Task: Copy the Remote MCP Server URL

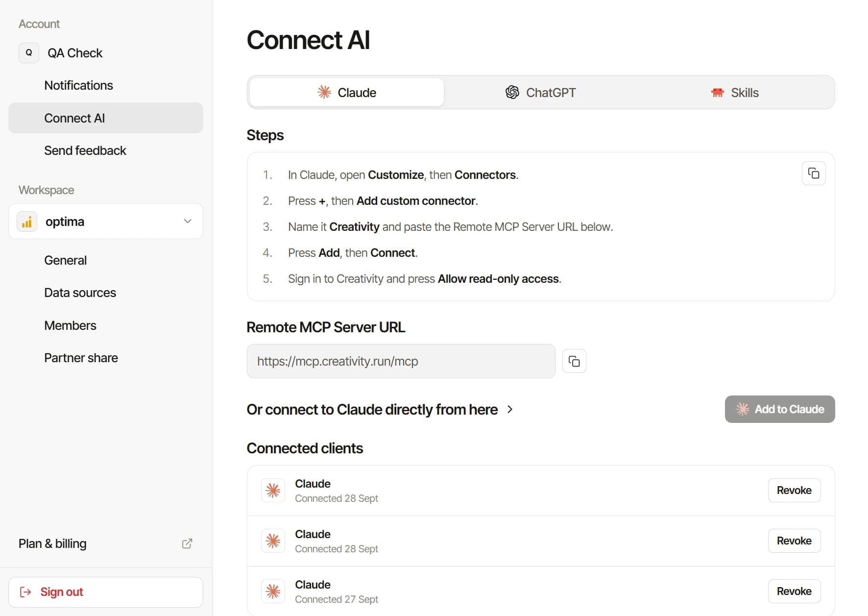Action: pyautogui.click(x=574, y=361)
